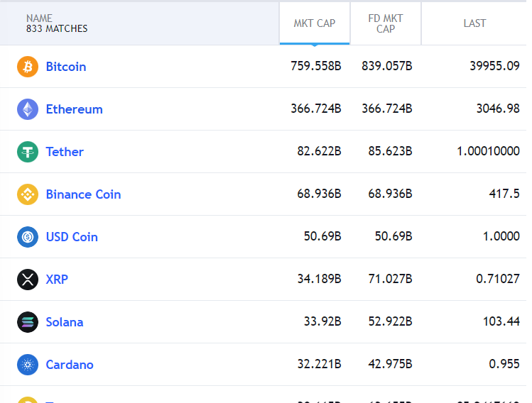
Task: Open the XRP name link
Action: click(x=57, y=280)
